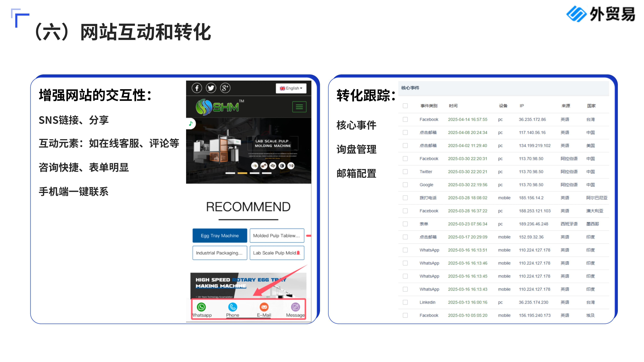The width and height of the screenshot is (644, 362).
Task: Click the 西班牙语 source cell
Action: pyautogui.click(x=569, y=224)
